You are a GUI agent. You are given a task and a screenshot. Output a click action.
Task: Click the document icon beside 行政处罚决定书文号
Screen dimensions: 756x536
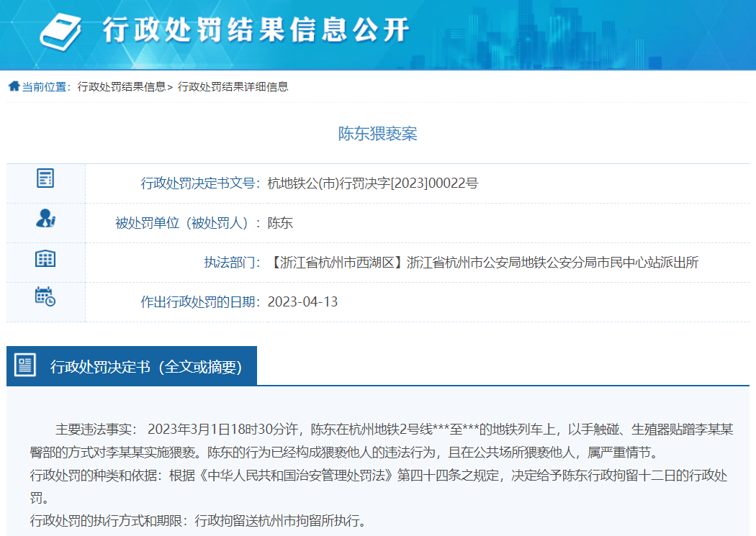point(45,178)
